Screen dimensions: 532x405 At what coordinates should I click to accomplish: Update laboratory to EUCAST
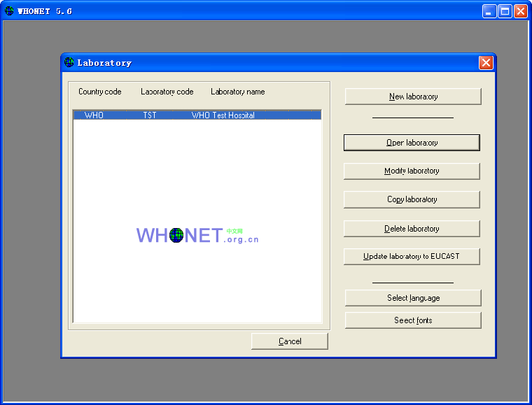pyautogui.click(x=412, y=257)
